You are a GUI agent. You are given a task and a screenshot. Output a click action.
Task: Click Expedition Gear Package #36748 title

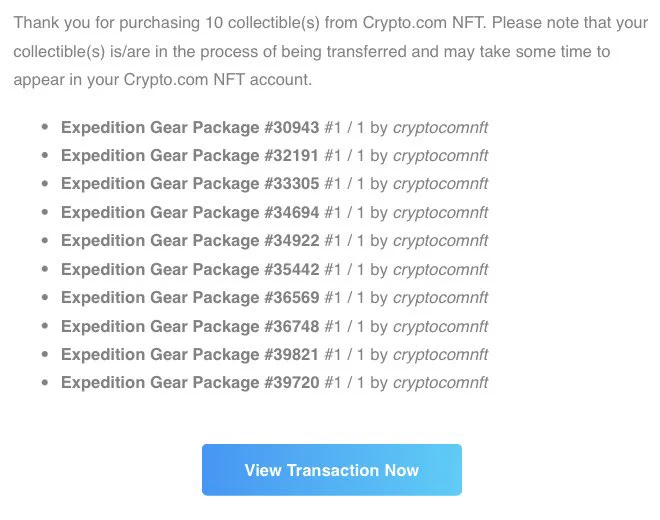coord(190,326)
